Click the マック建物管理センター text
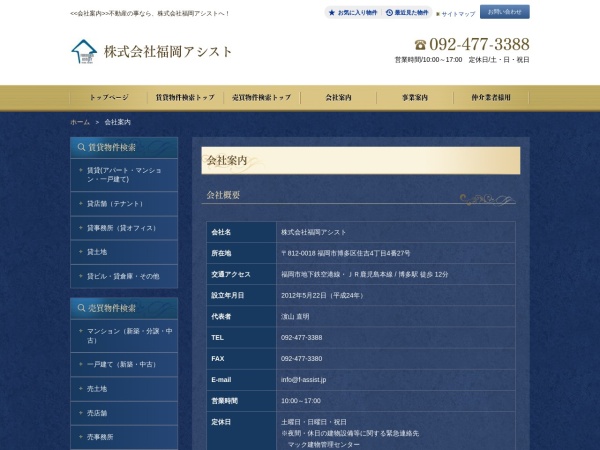The height and width of the screenshot is (450, 600). click(323, 444)
